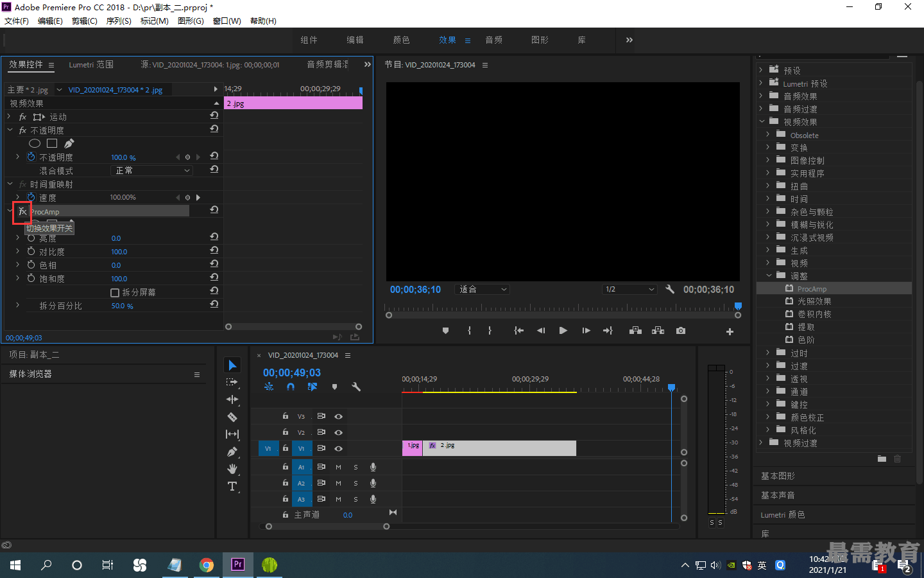Viewport: 924px width, 578px height.
Task: Create 4-point polygon mask under Opacity
Action: point(52,143)
